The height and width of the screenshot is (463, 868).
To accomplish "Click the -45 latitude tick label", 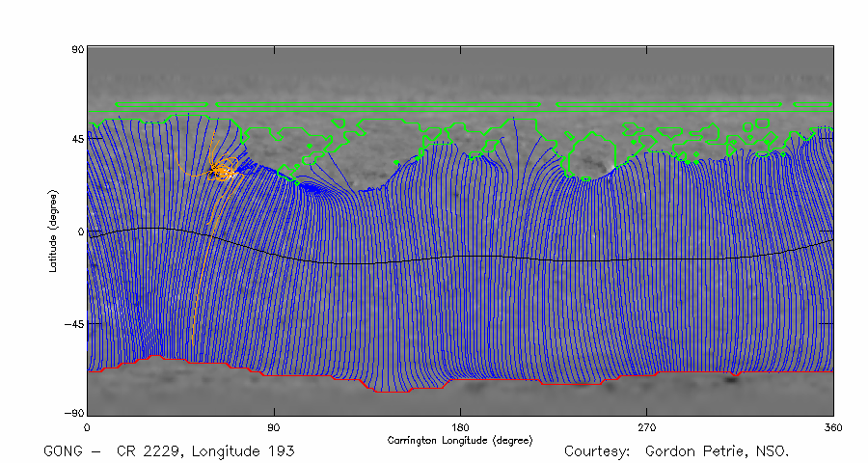I will click(x=72, y=324).
